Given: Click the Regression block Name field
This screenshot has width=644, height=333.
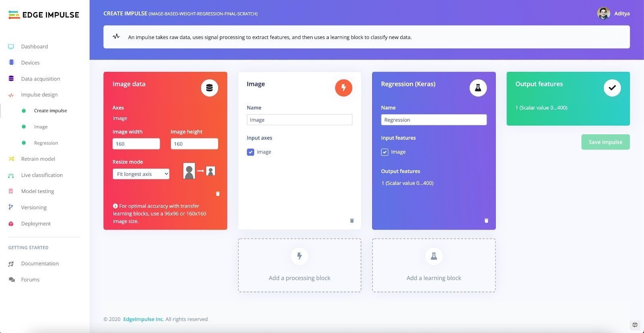Looking at the screenshot, I should tap(434, 120).
